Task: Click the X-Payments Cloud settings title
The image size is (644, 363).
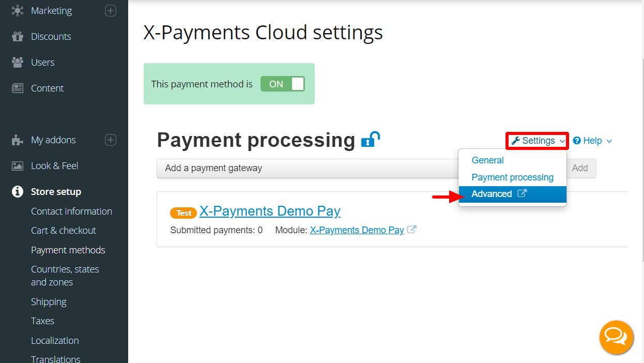Action: tap(263, 33)
